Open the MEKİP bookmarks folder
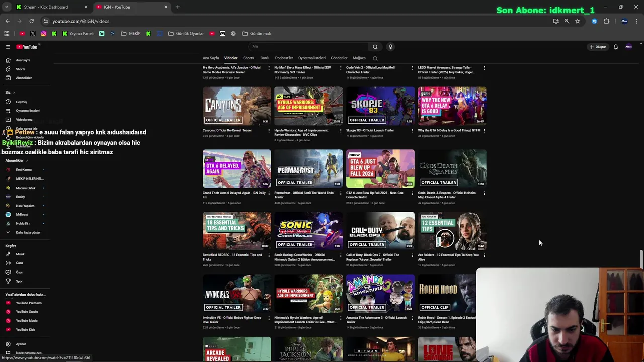 coord(131,34)
